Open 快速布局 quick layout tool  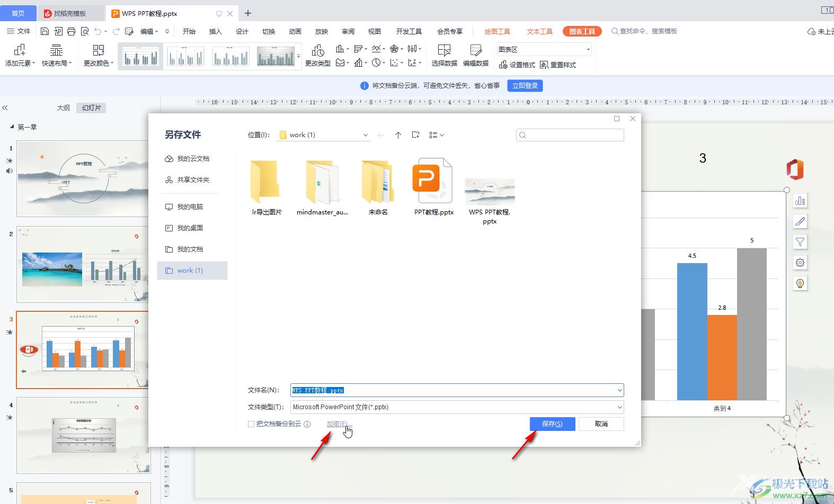56,55
